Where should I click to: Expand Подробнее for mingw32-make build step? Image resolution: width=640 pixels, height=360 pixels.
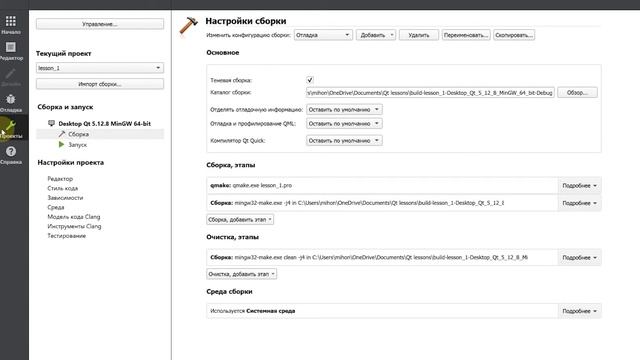(x=579, y=203)
